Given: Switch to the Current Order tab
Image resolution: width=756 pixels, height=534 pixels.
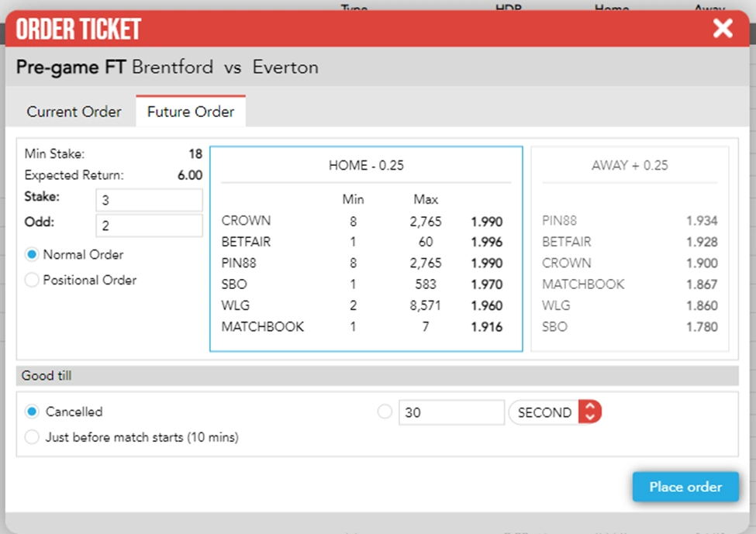Looking at the screenshot, I should [x=74, y=112].
